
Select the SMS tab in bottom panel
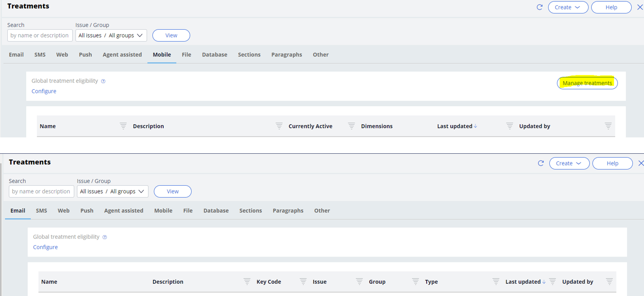coord(41,211)
